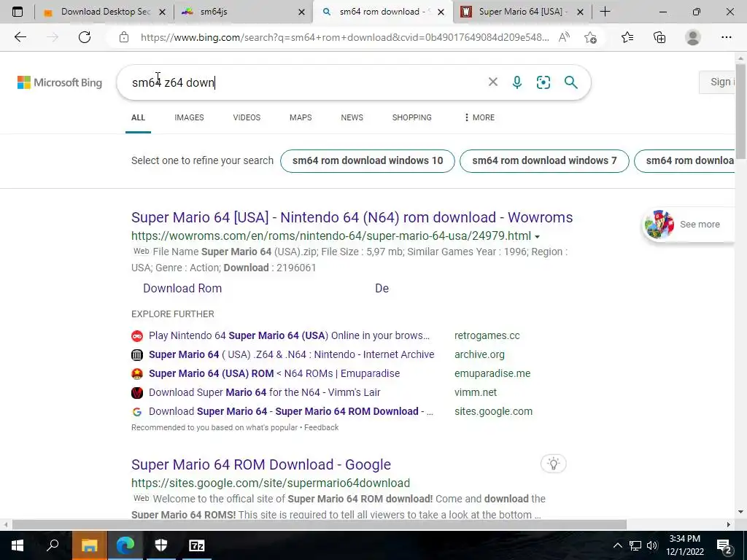Screen dimensions: 747x560
Task: Open the tab actions menu icon
Action: pyautogui.click(x=18, y=12)
